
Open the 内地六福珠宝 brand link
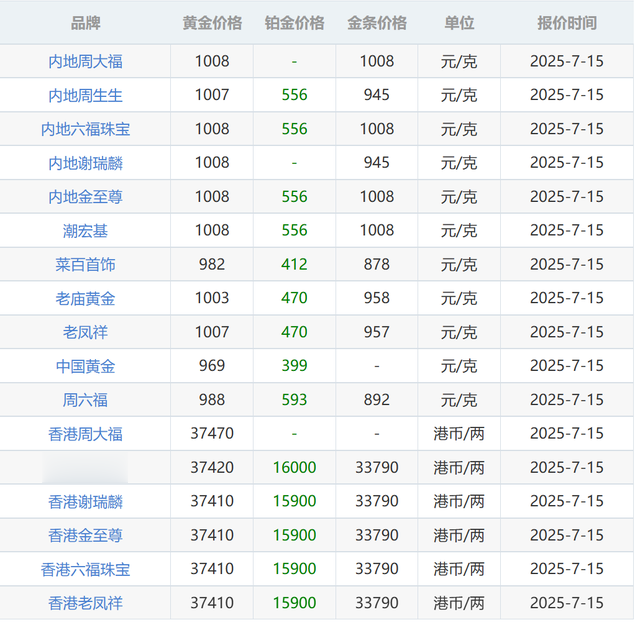pos(86,129)
